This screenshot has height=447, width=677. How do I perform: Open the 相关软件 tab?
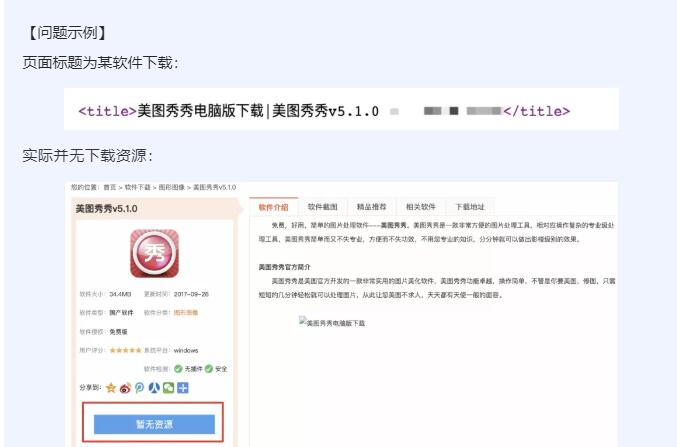[x=421, y=207]
